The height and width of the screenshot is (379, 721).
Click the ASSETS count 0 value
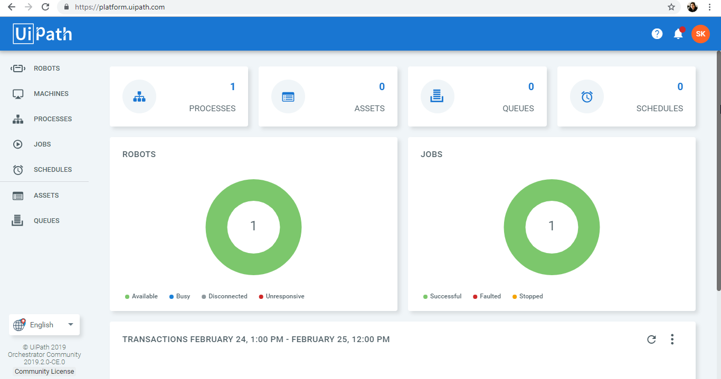pyautogui.click(x=382, y=86)
